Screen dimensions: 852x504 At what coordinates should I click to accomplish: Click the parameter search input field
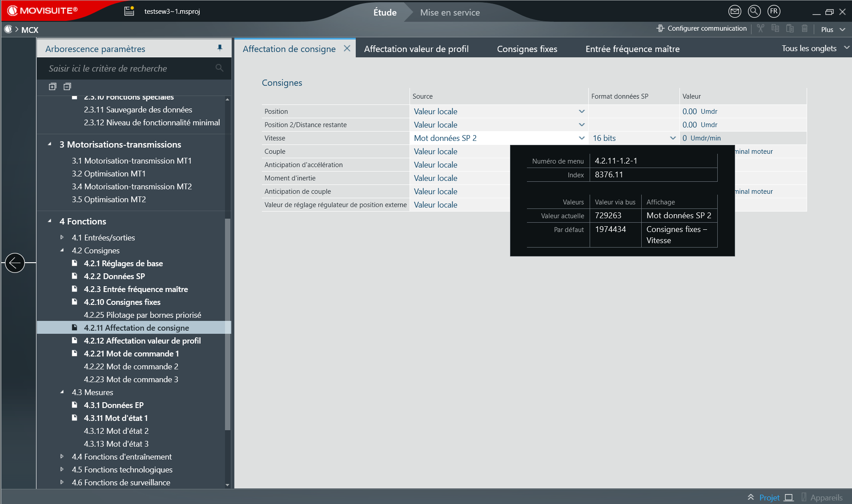point(129,68)
